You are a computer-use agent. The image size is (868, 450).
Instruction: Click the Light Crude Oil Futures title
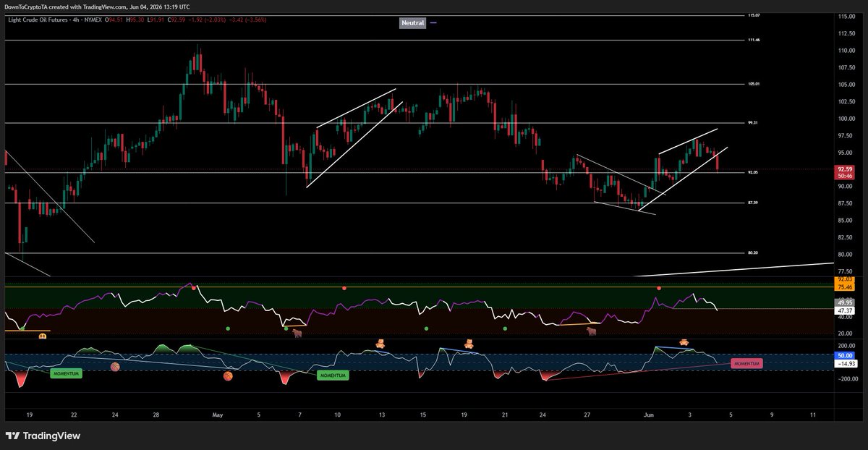pyautogui.click(x=38, y=20)
